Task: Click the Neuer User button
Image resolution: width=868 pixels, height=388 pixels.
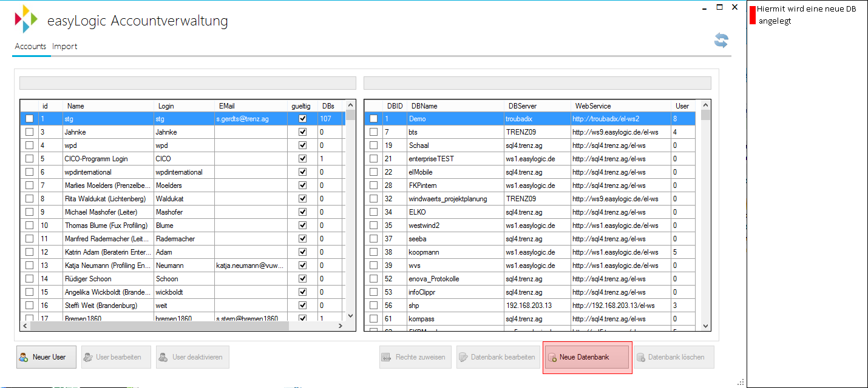Action: (x=46, y=357)
